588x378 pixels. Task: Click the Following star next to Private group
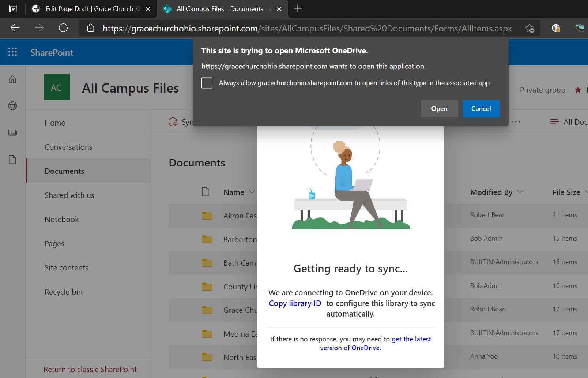[578, 90]
